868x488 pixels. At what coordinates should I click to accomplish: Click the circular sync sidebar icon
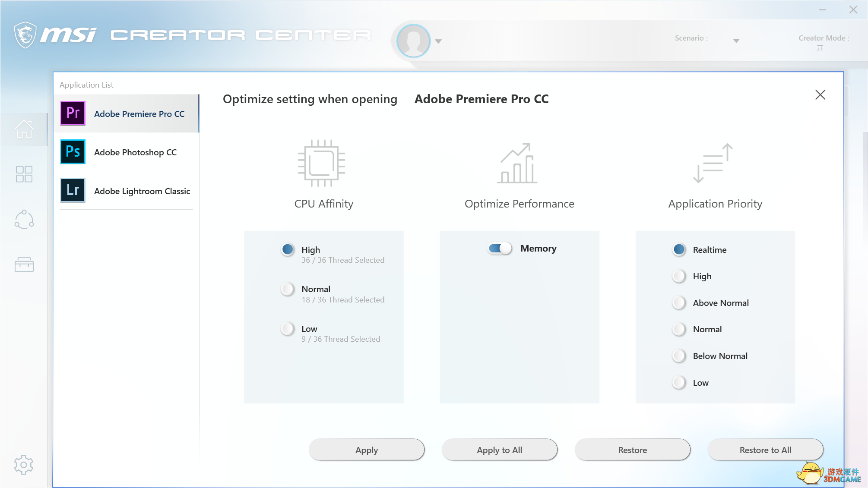coord(24,220)
